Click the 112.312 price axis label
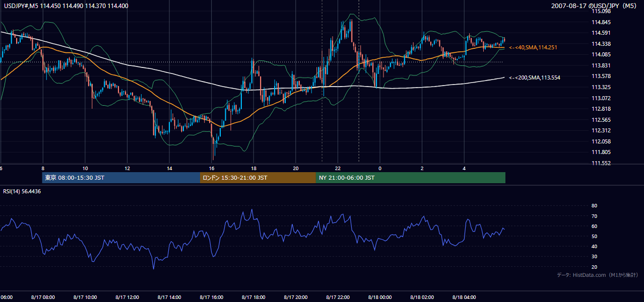The width and height of the screenshot is (644, 302). coord(600,130)
